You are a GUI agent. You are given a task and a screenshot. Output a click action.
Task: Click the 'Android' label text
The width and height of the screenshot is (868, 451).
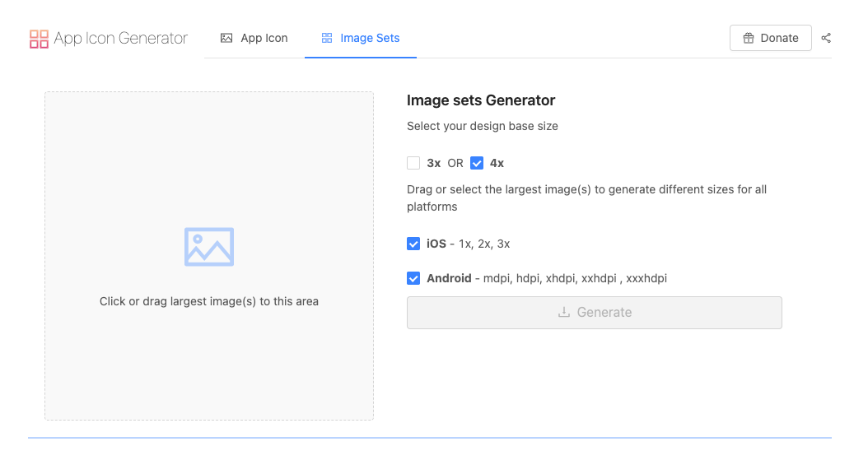449,278
